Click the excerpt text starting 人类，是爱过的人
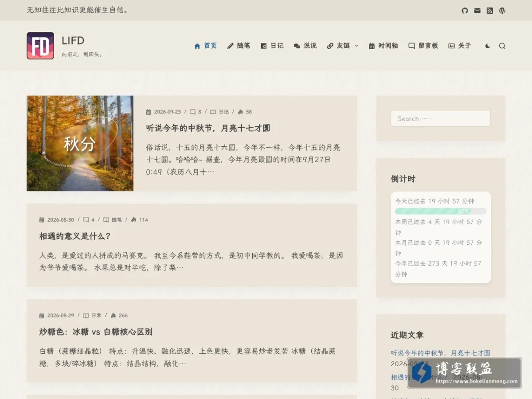 (191, 262)
